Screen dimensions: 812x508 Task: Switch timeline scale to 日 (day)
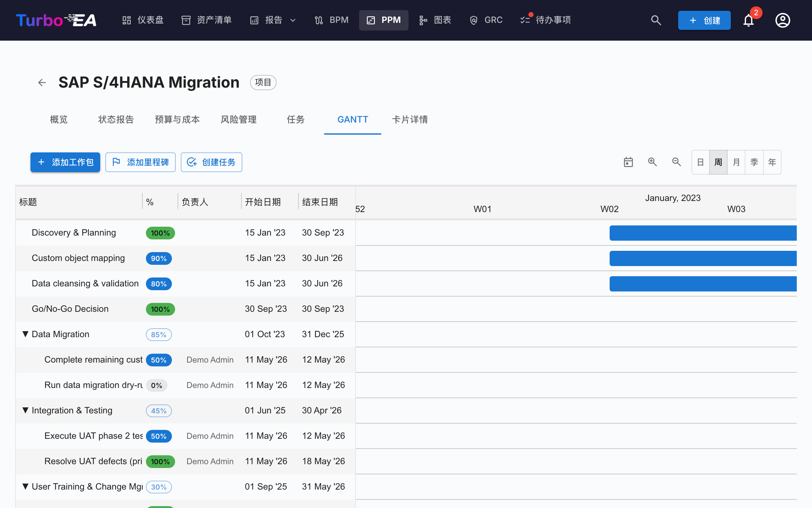701,162
